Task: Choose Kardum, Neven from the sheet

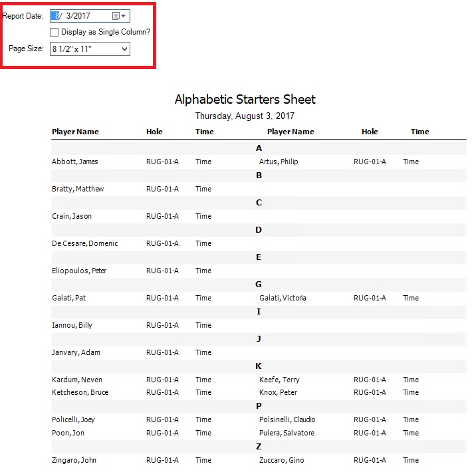Action: point(77,380)
